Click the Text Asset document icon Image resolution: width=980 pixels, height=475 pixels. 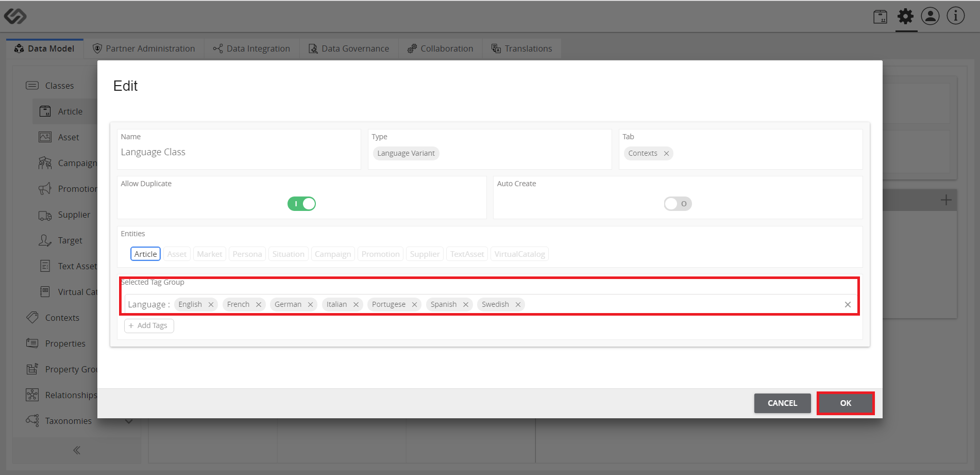point(45,266)
